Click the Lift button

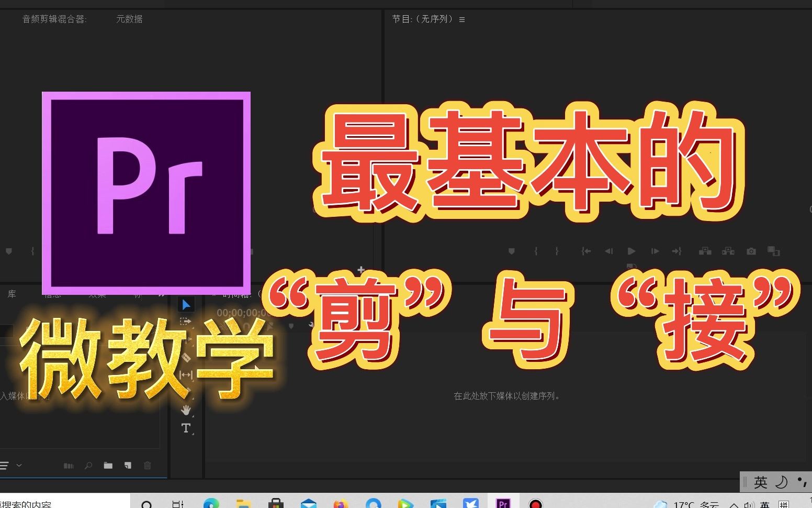pos(705,251)
